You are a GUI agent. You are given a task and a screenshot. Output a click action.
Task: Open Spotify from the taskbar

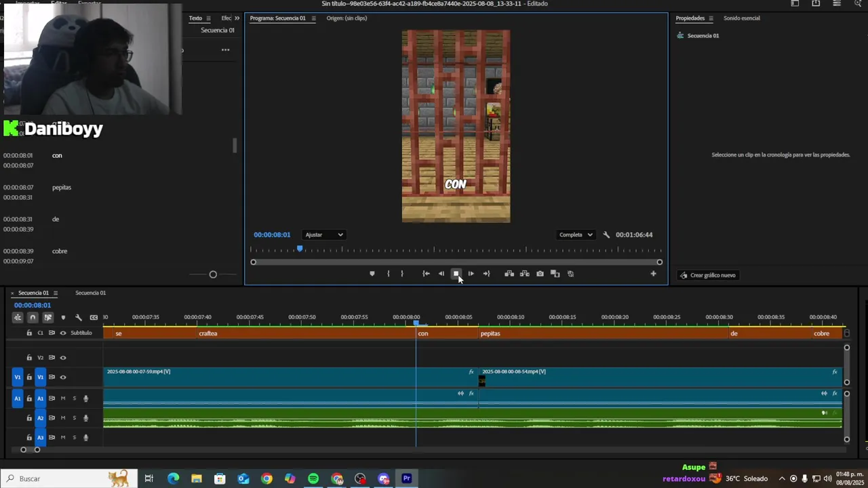click(313, 479)
